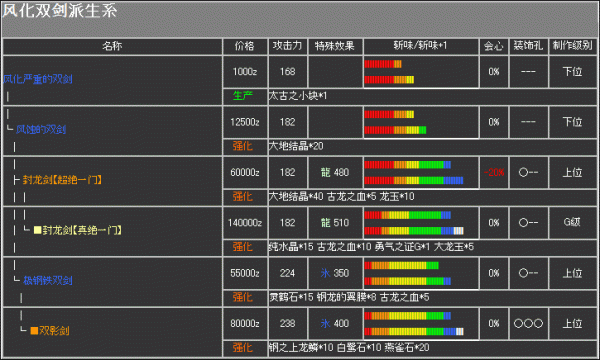This screenshot has height=360, width=600.
Task: Click 强化 label in the 风蚀的双剑 row
Action: pos(243,146)
